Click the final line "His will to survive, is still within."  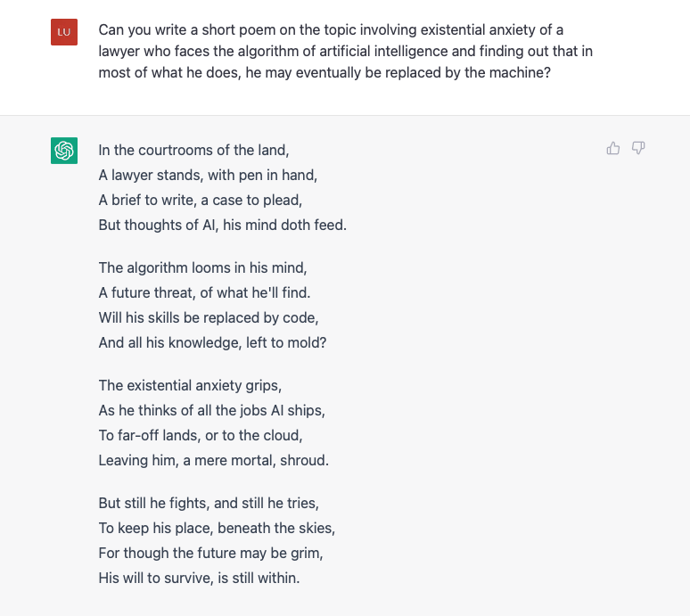[x=199, y=578]
